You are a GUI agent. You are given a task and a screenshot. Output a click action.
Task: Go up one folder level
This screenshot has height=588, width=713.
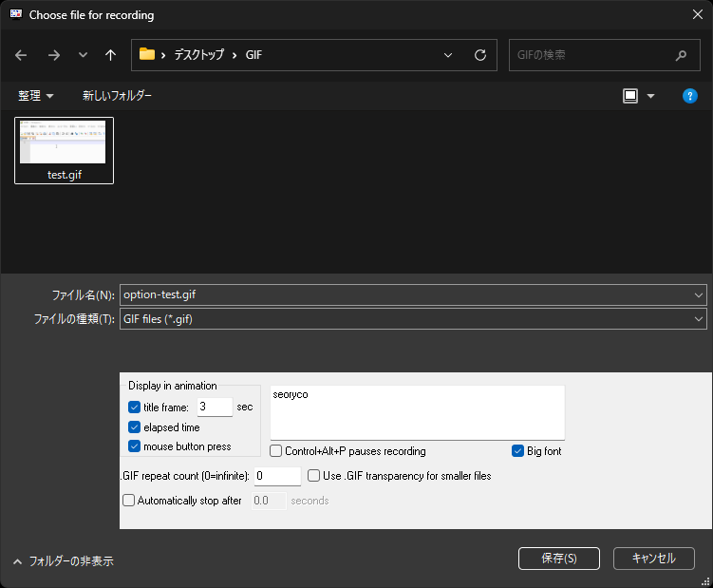[111, 55]
